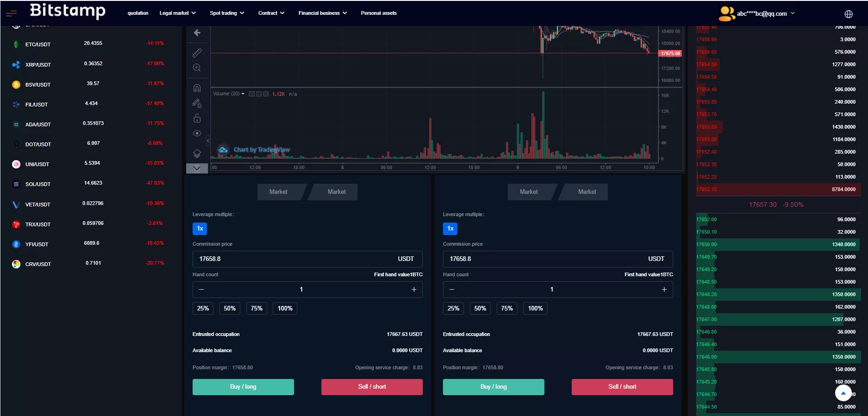Enable the magnet mode tool

(197, 88)
